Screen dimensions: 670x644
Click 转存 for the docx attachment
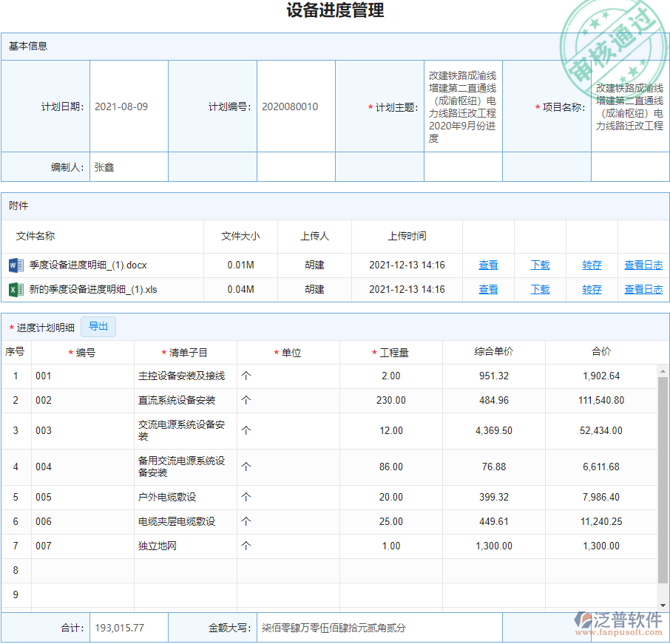[592, 265]
